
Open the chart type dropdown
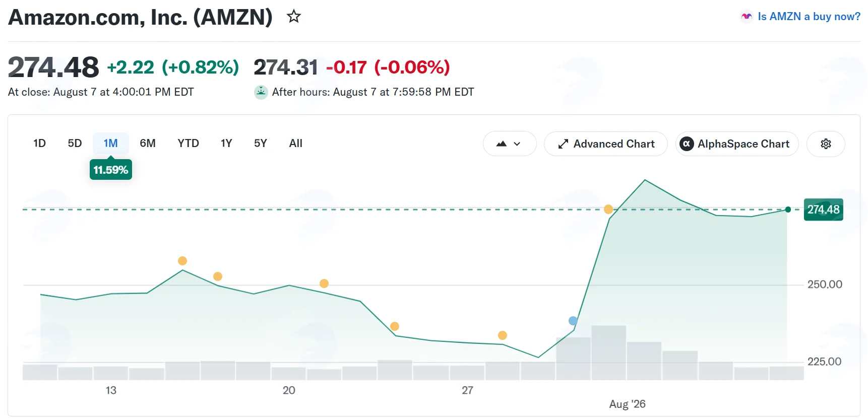[509, 144]
